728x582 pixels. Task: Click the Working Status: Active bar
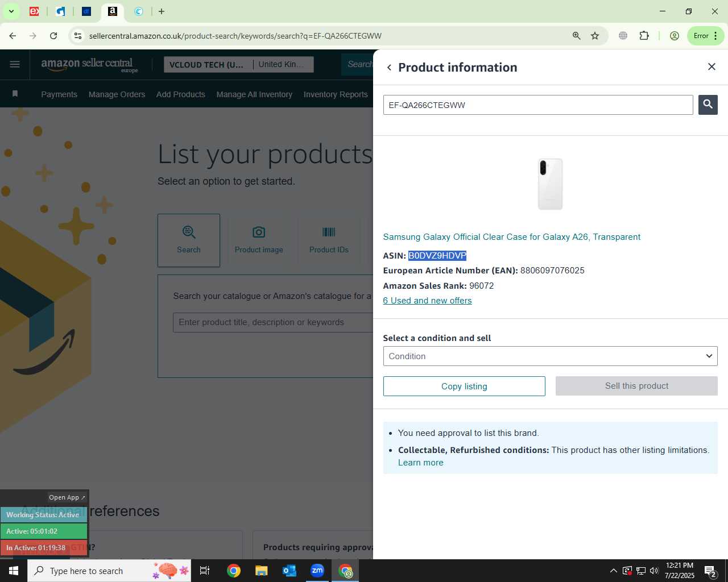(44, 515)
